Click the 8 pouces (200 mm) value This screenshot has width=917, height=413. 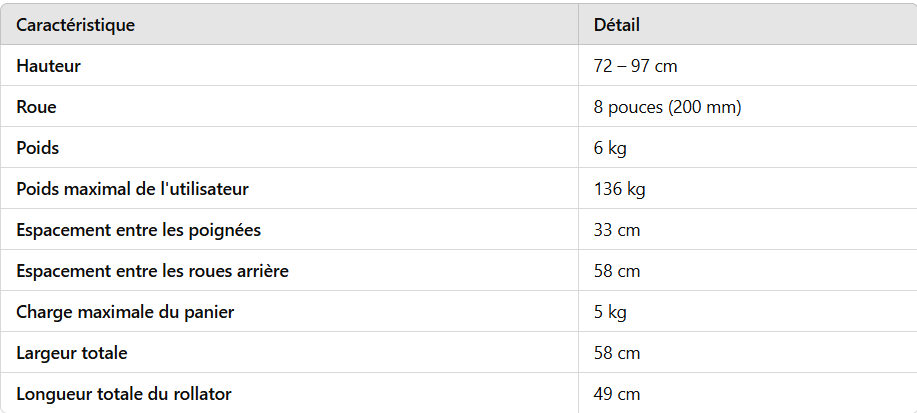coord(667,107)
